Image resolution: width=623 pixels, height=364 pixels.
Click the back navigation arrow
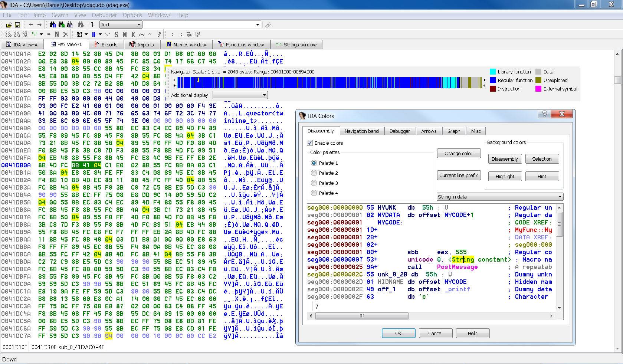(x=31, y=25)
